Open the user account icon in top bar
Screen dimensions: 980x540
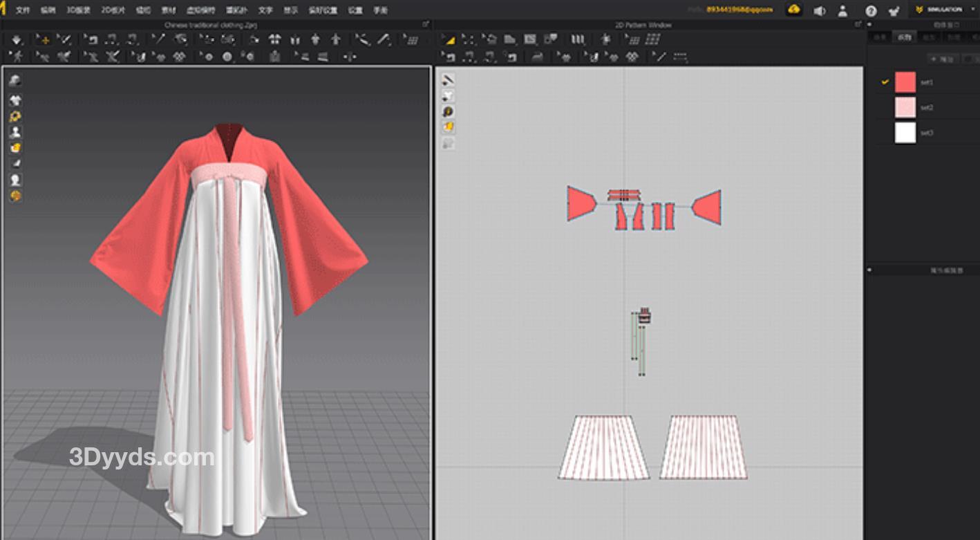tap(843, 10)
